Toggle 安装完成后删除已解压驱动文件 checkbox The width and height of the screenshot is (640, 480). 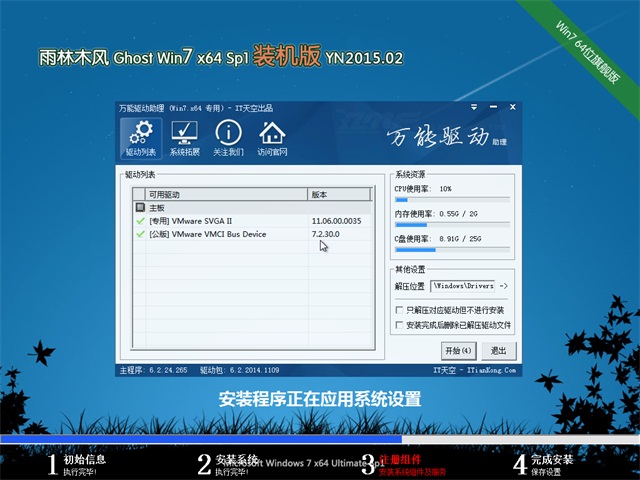(x=400, y=325)
